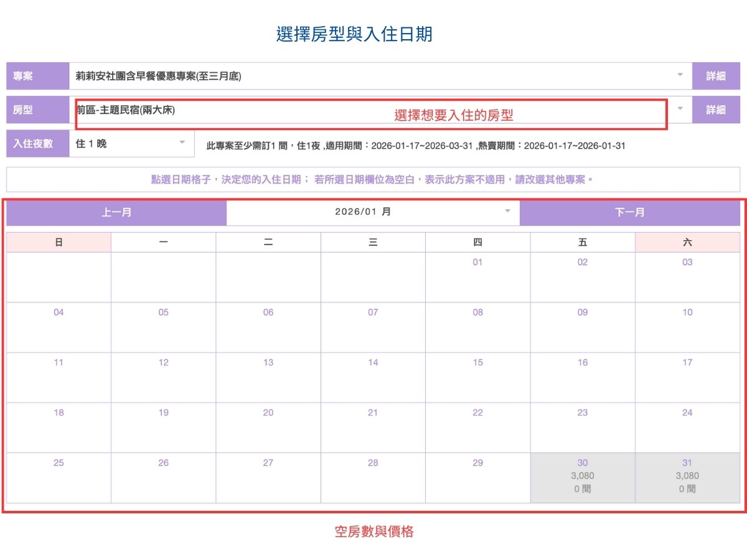Select January 10 on the calendar
Image resolution: width=747 pixels, height=560 pixels.
[687, 327]
